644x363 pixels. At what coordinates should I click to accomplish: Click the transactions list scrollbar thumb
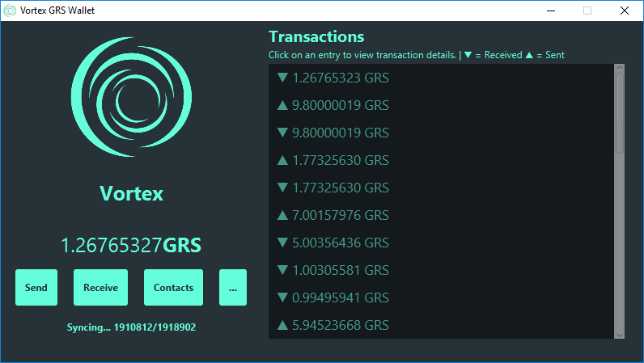point(620,113)
